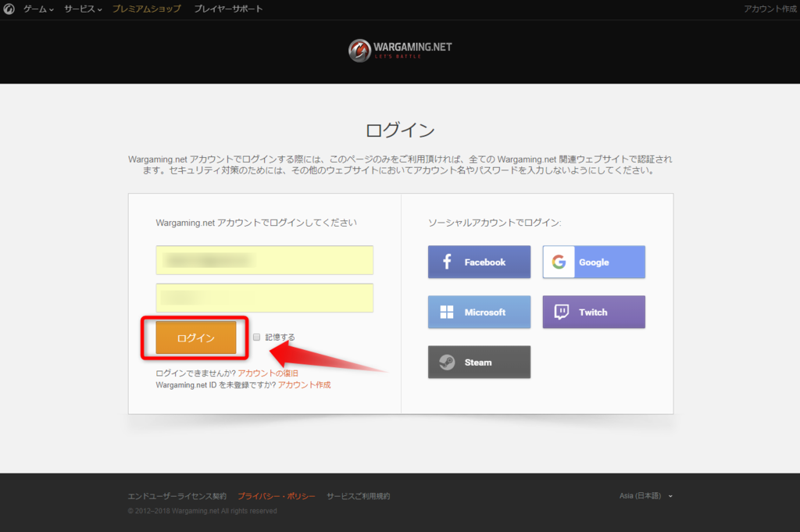
Task: Go to プレイヤーサポート
Action: (x=228, y=9)
